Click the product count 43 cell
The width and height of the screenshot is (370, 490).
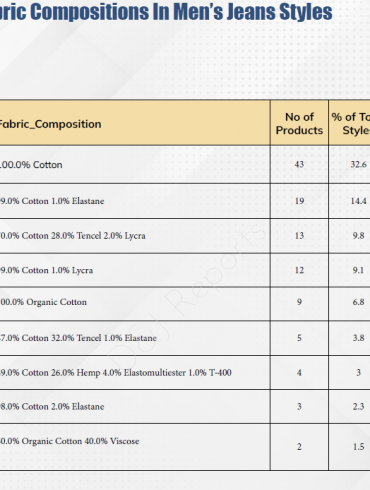click(x=299, y=164)
